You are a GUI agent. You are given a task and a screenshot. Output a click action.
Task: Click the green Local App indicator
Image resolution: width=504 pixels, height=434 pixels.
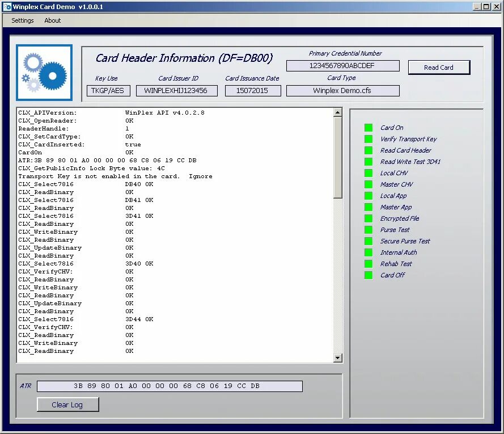369,196
